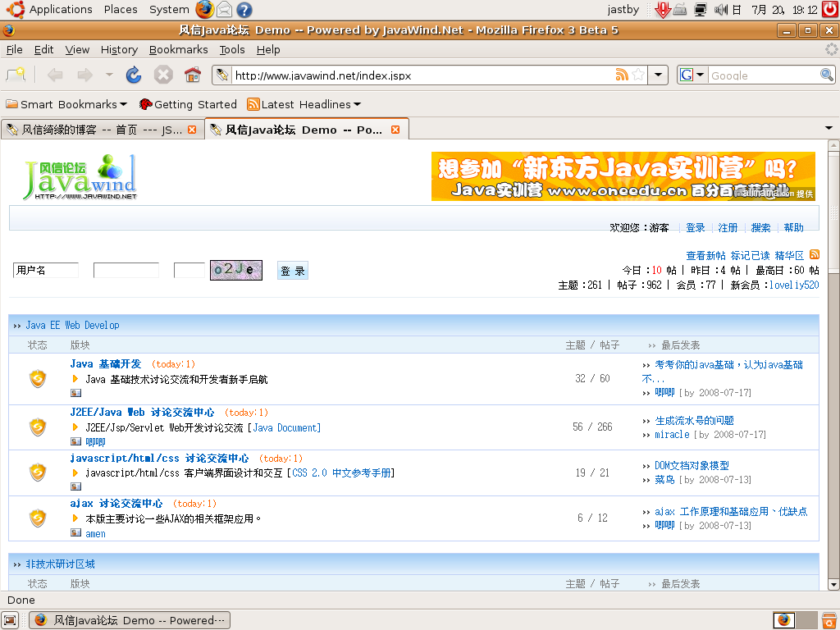Click the 用户名 username input field
The height and width of the screenshot is (630, 840).
[x=46, y=271]
